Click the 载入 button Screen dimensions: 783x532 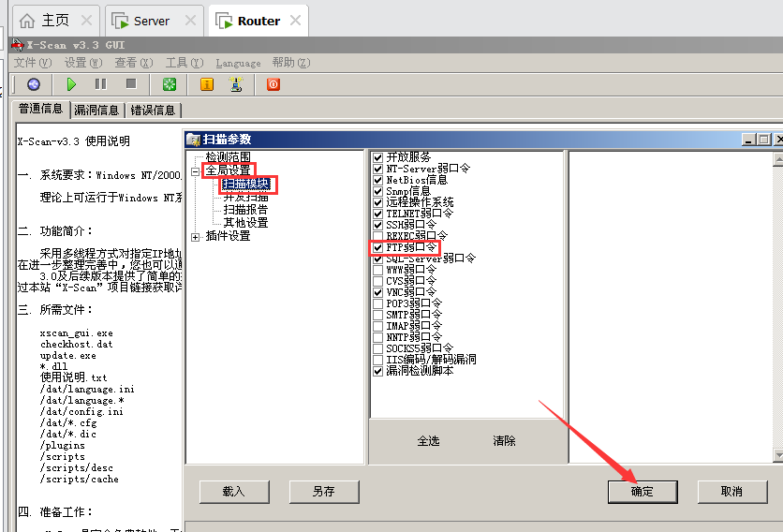[x=234, y=492]
